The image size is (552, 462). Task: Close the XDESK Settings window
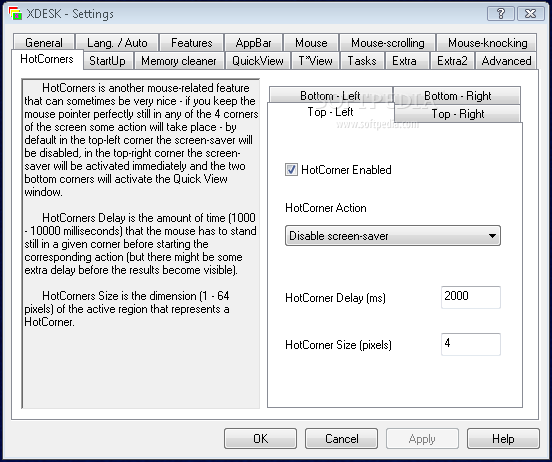click(x=530, y=14)
